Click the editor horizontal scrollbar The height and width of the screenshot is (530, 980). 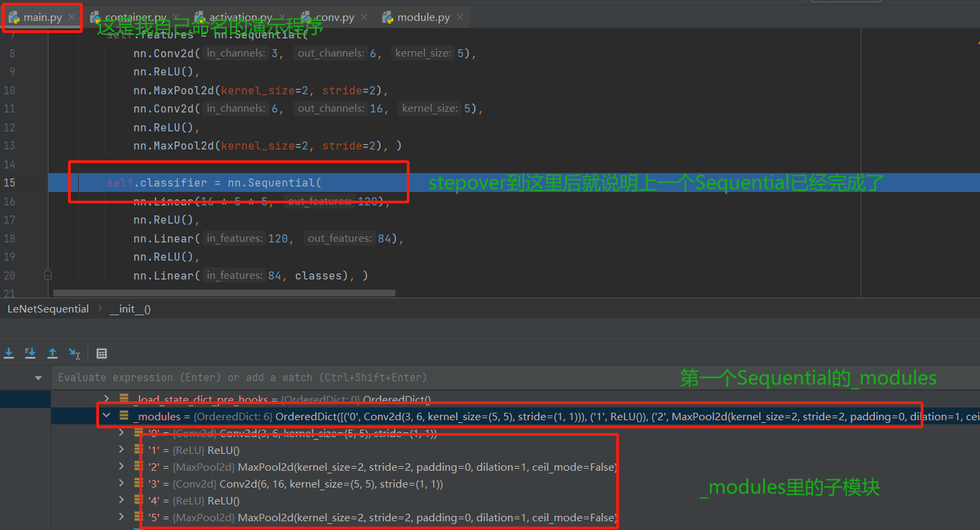224,293
